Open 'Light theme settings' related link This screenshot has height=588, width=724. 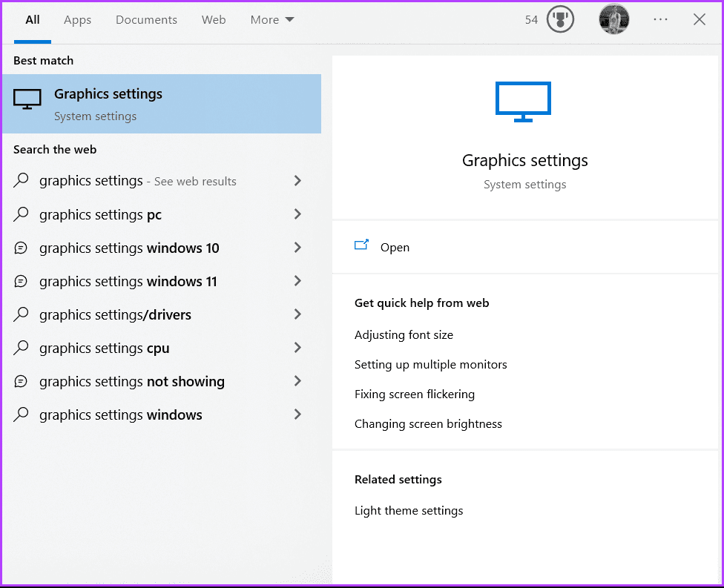pyautogui.click(x=409, y=511)
